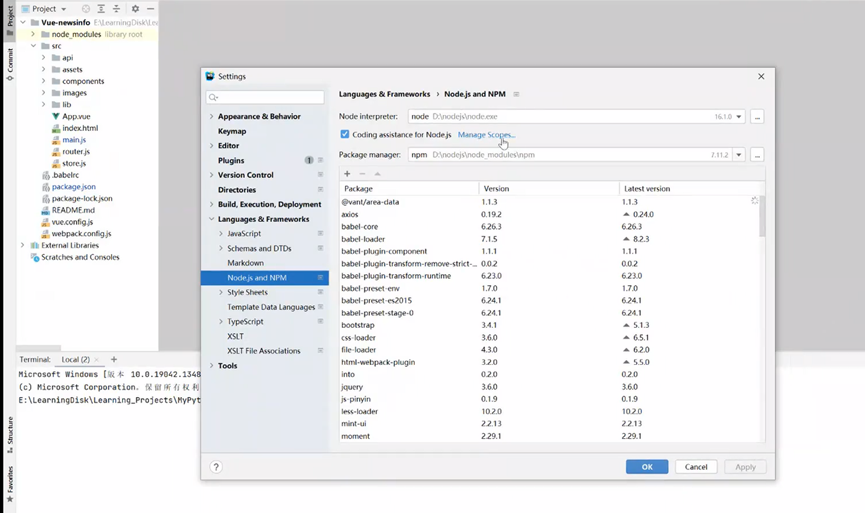
Task: Focus the settings search field
Action: 265,97
